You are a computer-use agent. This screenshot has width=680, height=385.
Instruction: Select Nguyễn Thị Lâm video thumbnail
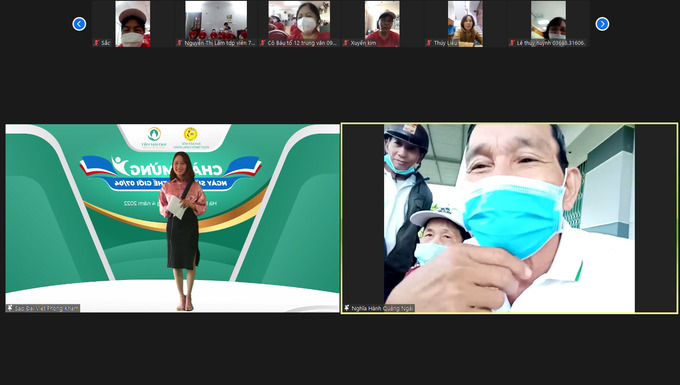tap(216, 24)
